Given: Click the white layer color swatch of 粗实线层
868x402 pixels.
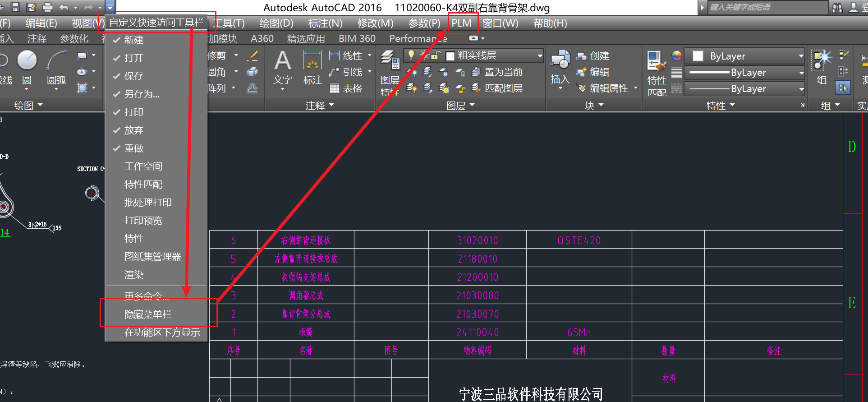Looking at the screenshot, I should (x=450, y=56).
